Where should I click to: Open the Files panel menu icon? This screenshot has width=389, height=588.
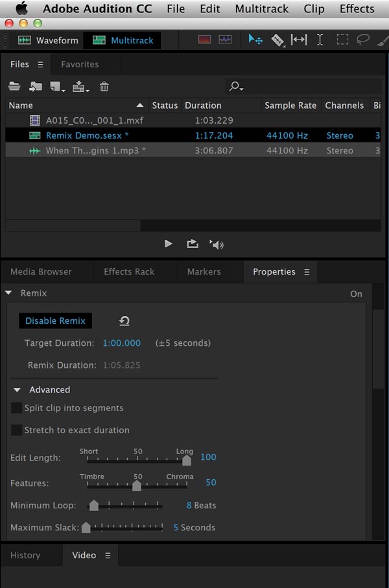(x=40, y=65)
